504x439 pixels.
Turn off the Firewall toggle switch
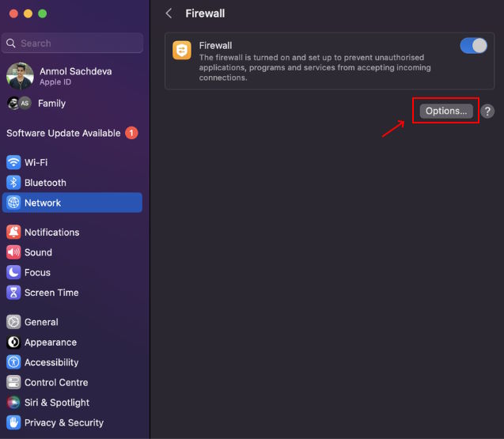pos(473,46)
